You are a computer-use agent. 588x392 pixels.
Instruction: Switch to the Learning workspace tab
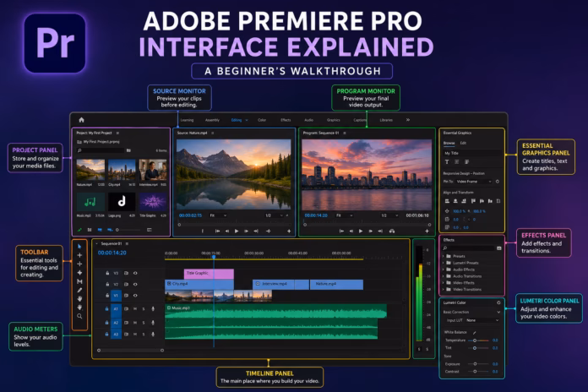[187, 120]
